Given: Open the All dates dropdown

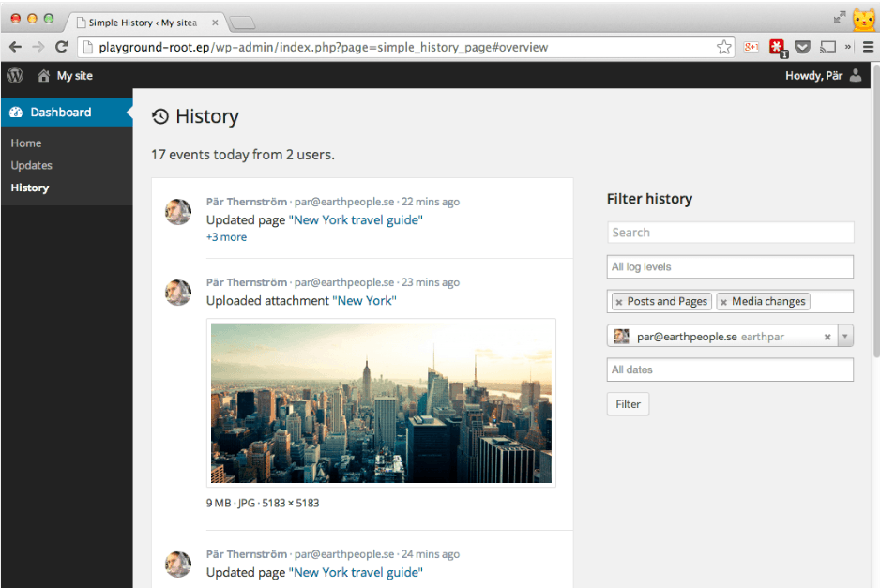Looking at the screenshot, I should tap(730, 369).
